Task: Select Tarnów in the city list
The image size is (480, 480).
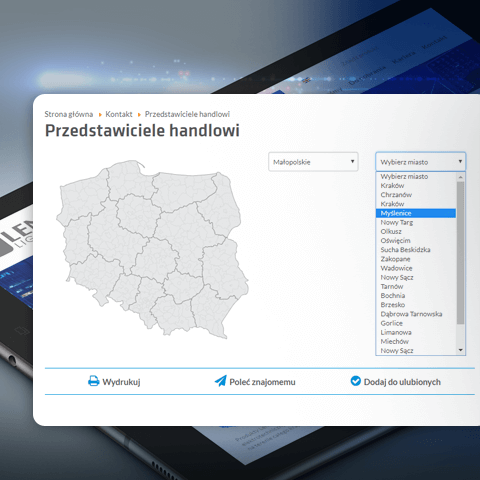Action: [x=416, y=287]
